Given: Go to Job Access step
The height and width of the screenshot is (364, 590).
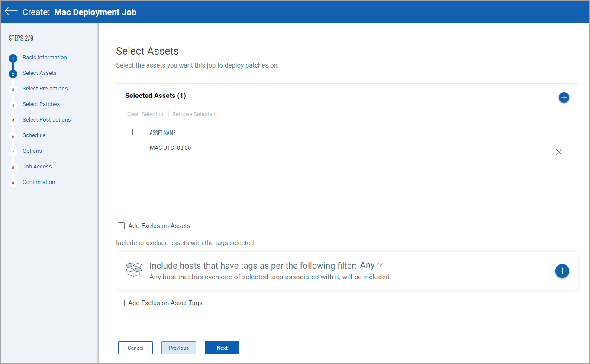Looking at the screenshot, I should [x=37, y=167].
